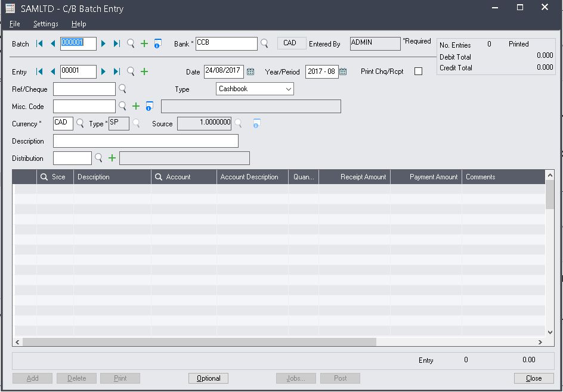Image resolution: width=563 pixels, height=392 pixels.
Task: Click the grid scroll down arrow
Action: pos(550,332)
